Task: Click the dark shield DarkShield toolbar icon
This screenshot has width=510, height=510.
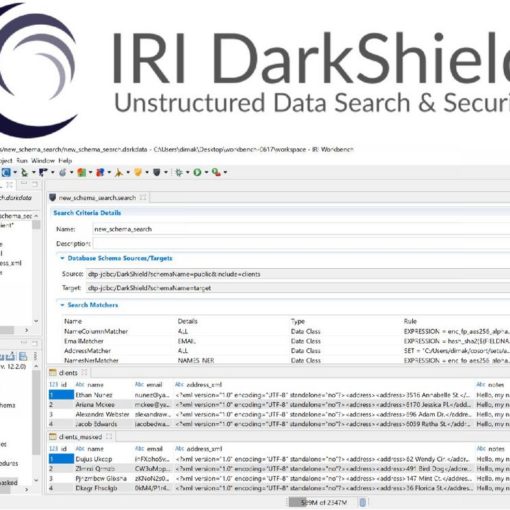Action: (x=157, y=172)
